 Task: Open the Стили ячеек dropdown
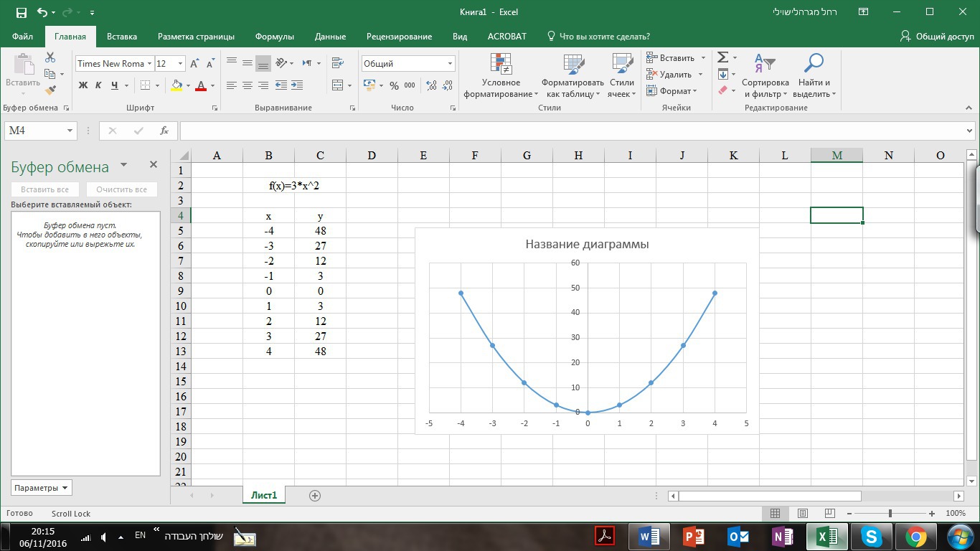(621, 75)
